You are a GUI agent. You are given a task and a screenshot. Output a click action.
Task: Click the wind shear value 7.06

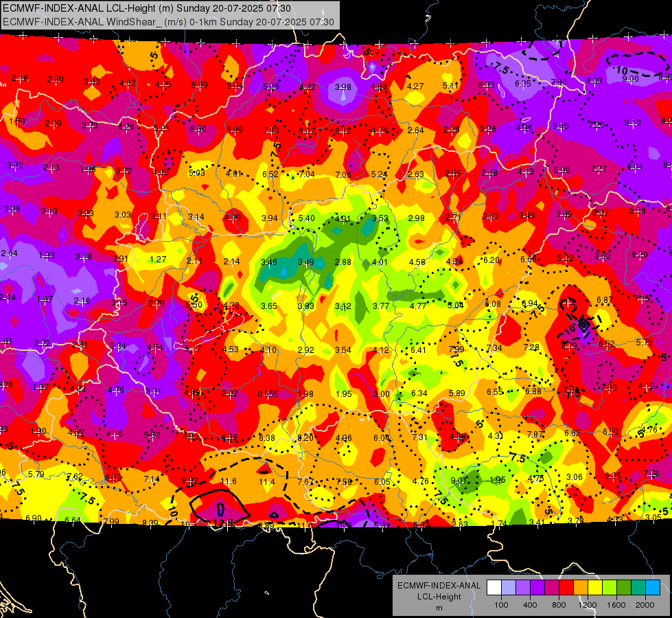(343, 174)
